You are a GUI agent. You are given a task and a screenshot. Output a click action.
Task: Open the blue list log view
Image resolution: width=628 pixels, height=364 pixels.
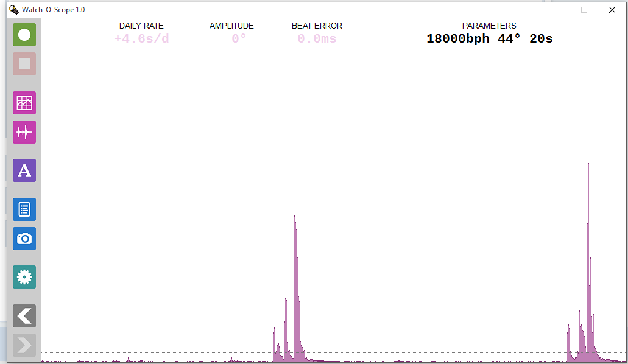(x=24, y=209)
